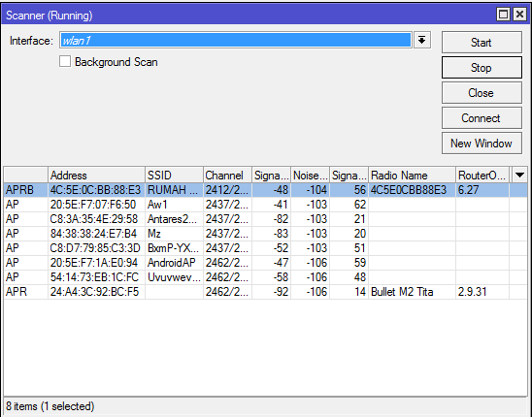Image resolution: width=532 pixels, height=417 pixels.
Task: Click the APRB flags cell
Action: (26, 190)
